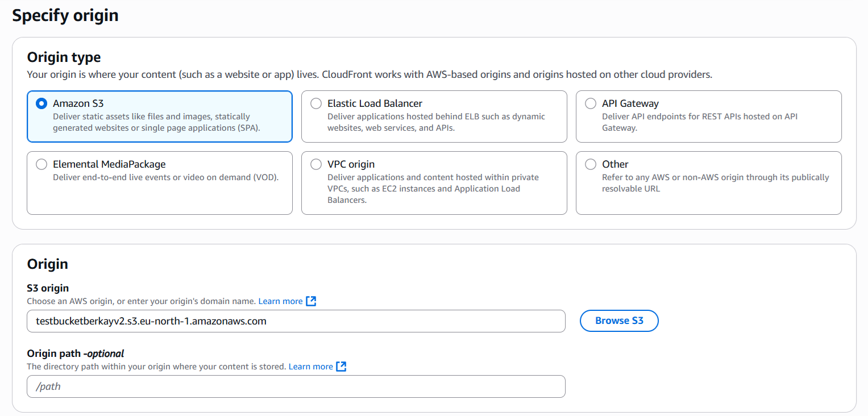Image resolution: width=868 pixels, height=416 pixels.
Task: Click into the Origin path input box
Action: [296, 386]
